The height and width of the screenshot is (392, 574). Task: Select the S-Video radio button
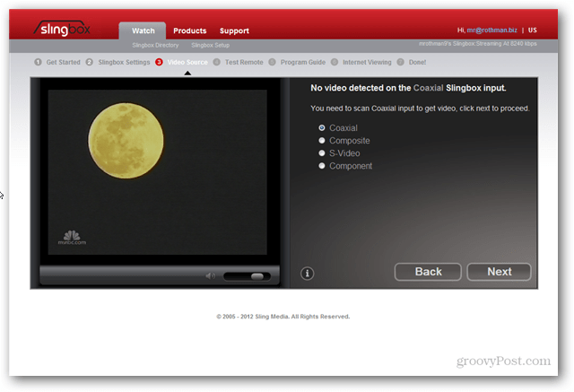click(322, 153)
